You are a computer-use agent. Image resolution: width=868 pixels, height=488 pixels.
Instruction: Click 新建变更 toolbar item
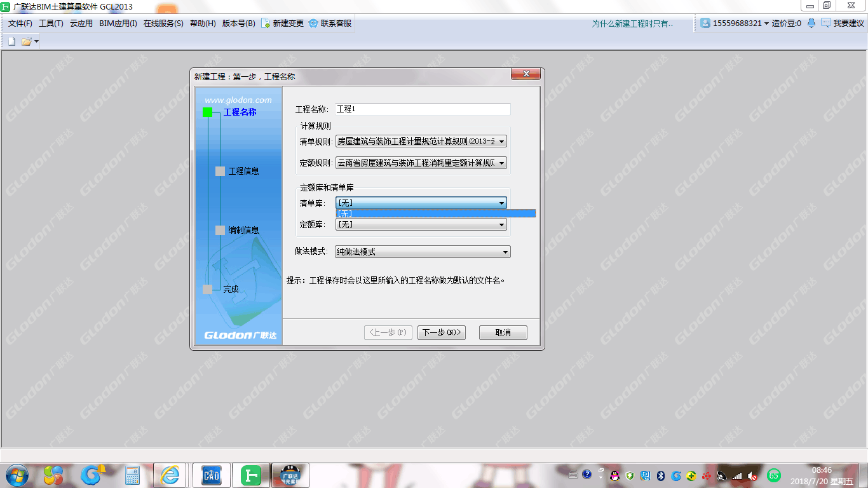[x=283, y=24]
